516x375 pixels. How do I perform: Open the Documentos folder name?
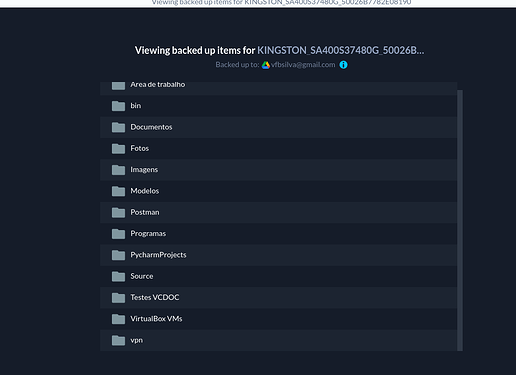coord(151,127)
